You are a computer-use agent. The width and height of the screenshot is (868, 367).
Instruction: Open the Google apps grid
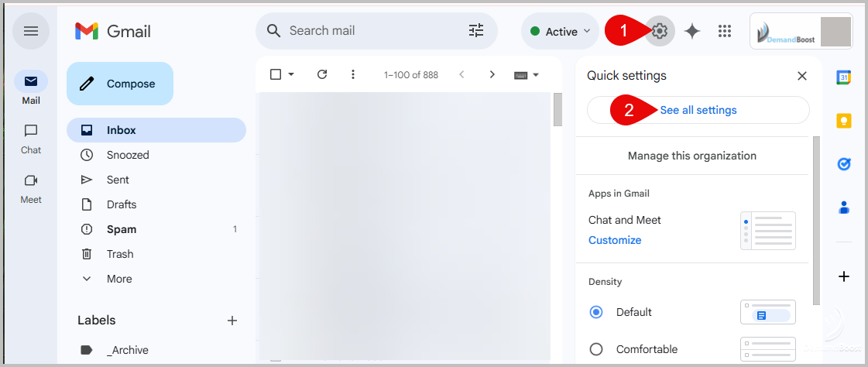725,31
